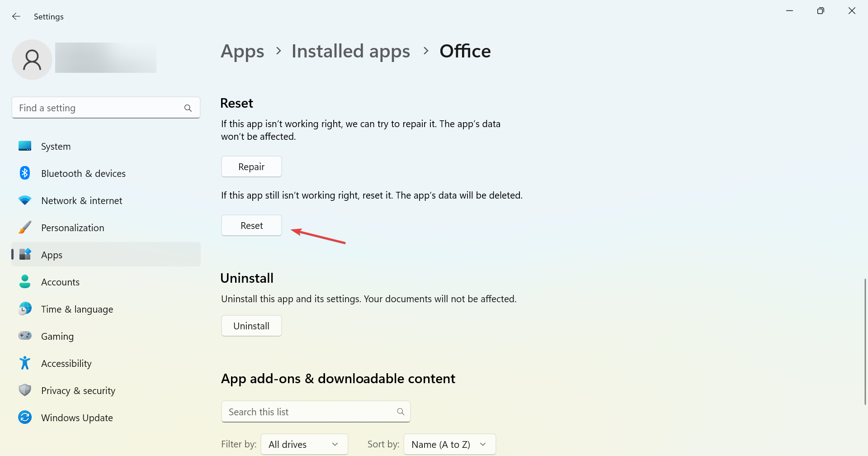Click the magnifier icon in Find a setting
The width and height of the screenshot is (868, 456).
pyautogui.click(x=188, y=108)
